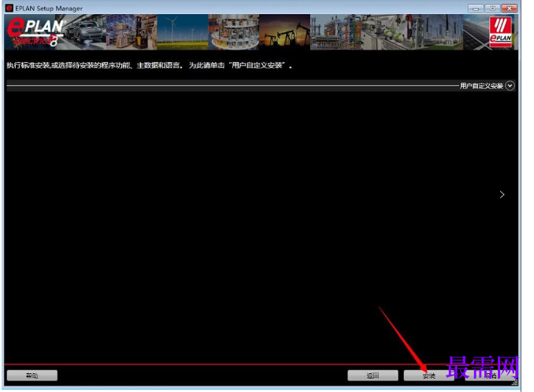This screenshot has width=534, height=392.
Task: Click the oil pump banner image
Action: [x=284, y=32]
